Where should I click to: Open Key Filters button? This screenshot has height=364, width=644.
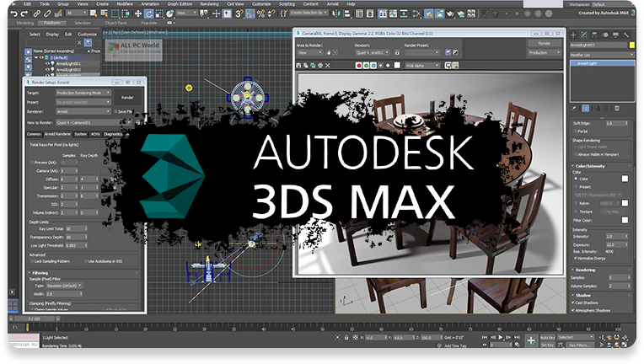coord(578,345)
